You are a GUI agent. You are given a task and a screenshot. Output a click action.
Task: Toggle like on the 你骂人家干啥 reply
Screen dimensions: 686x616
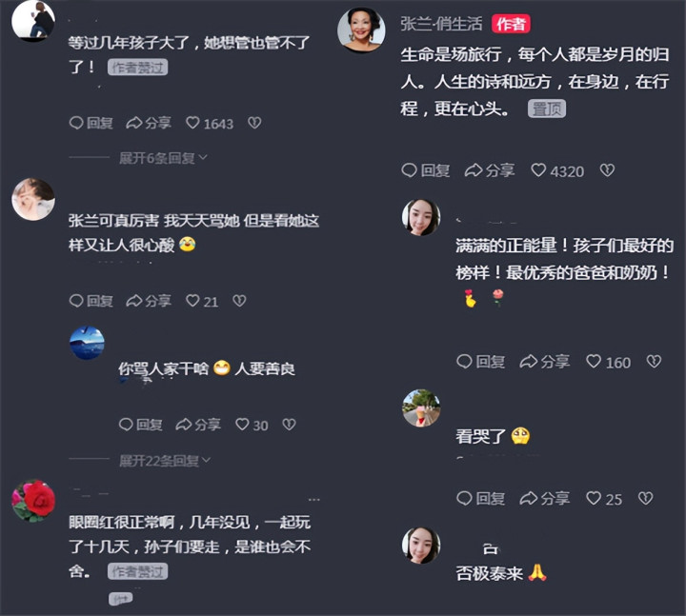click(252, 425)
